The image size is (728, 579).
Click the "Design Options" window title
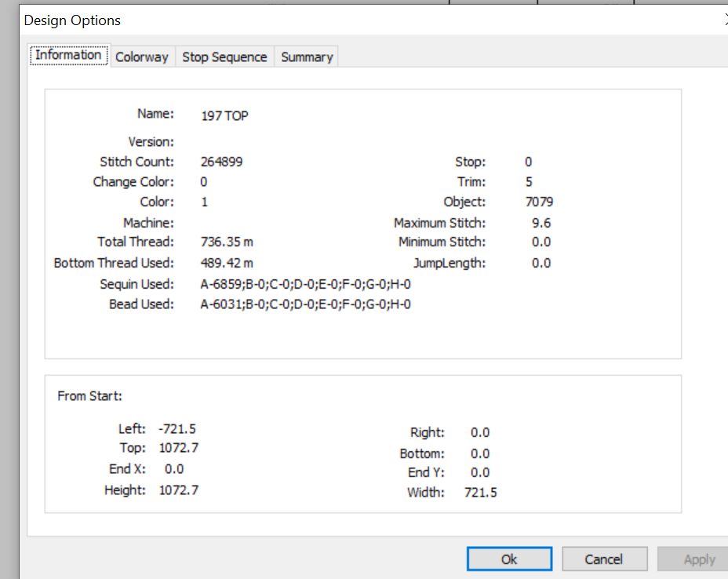(x=72, y=20)
